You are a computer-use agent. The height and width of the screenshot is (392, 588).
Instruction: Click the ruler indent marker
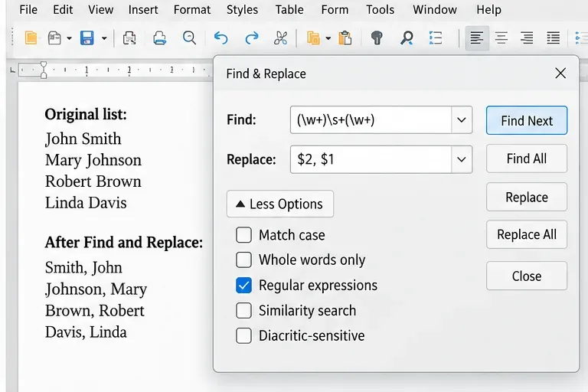click(x=44, y=70)
